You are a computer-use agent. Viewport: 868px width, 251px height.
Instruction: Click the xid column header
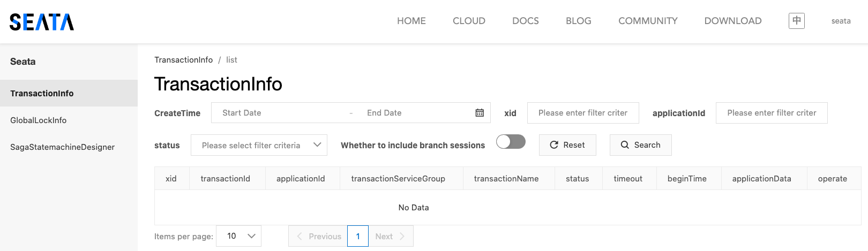click(171, 179)
